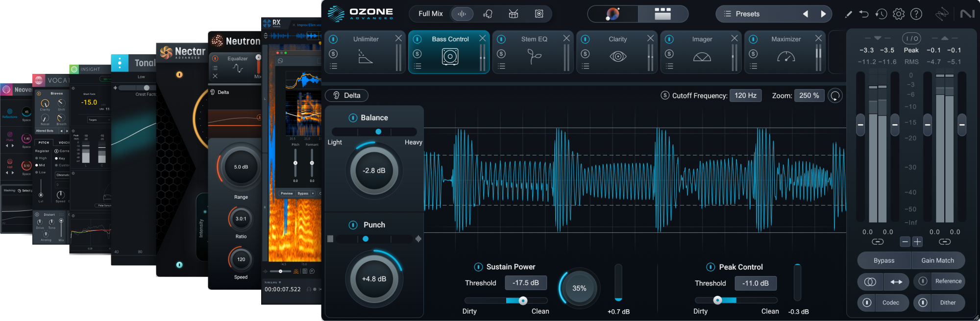Select the Clarity module eye icon
980x321 pixels.
pos(618,57)
